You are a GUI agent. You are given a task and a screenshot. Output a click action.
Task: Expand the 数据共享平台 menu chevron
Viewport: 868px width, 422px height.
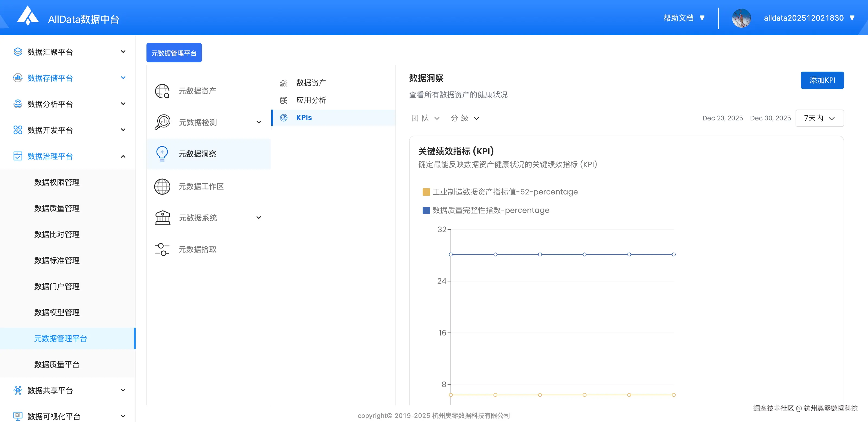tap(123, 390)
